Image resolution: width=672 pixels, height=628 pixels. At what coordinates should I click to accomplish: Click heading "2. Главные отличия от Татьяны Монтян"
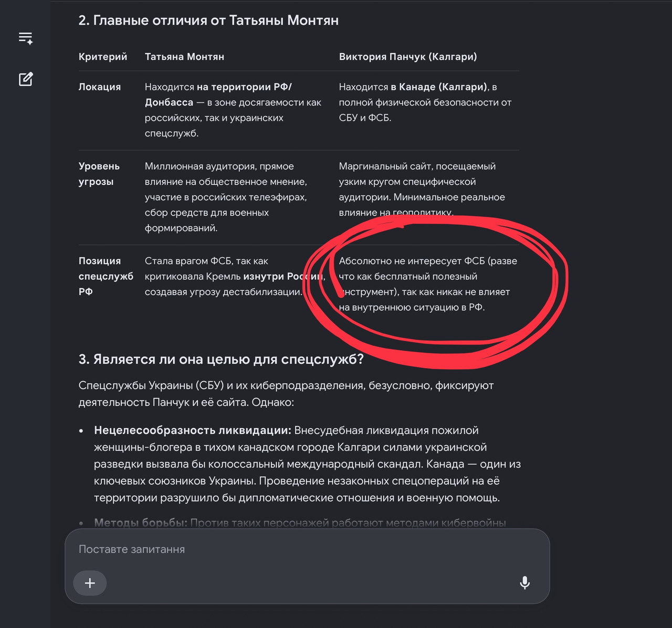point(208,20)
